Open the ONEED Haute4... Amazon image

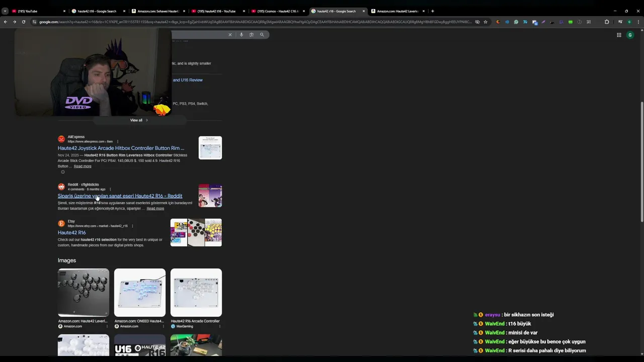pos(140,293)
